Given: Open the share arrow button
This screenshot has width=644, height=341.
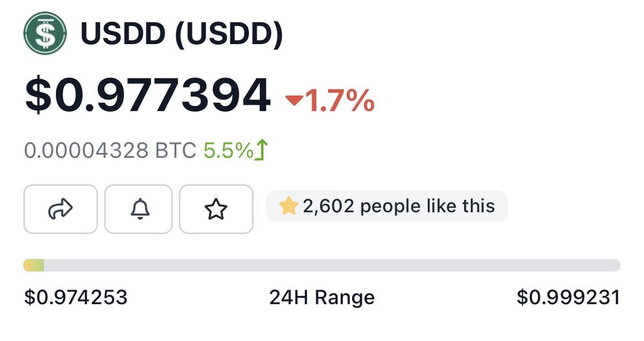Looking at the screenshot, I should coord(60,209).
